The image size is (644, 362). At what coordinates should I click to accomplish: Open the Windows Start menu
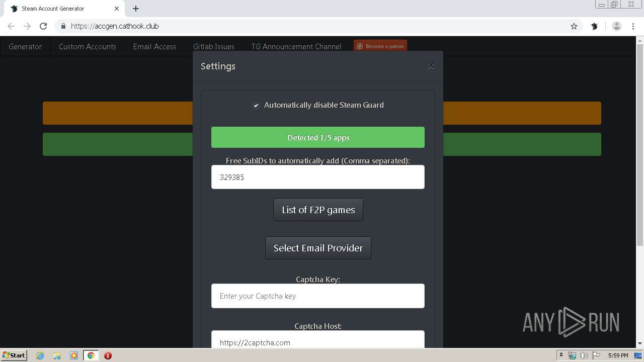(14, 355)
